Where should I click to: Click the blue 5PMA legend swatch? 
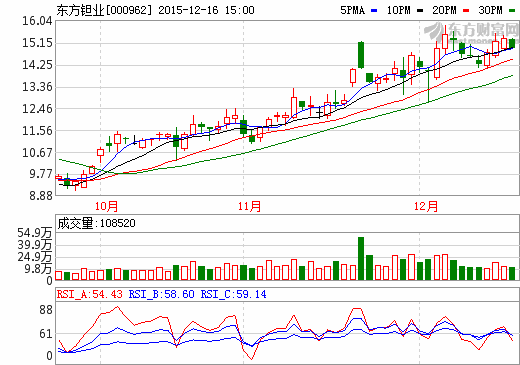click(x=374, y=11)
